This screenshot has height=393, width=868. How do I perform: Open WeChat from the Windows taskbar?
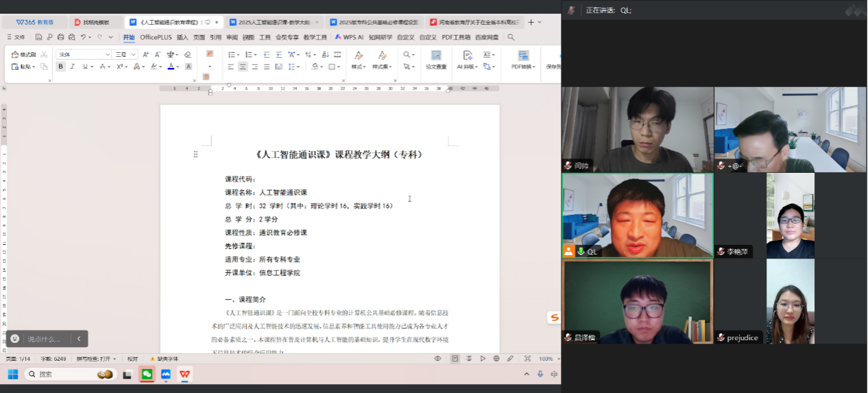click(147, 374)
